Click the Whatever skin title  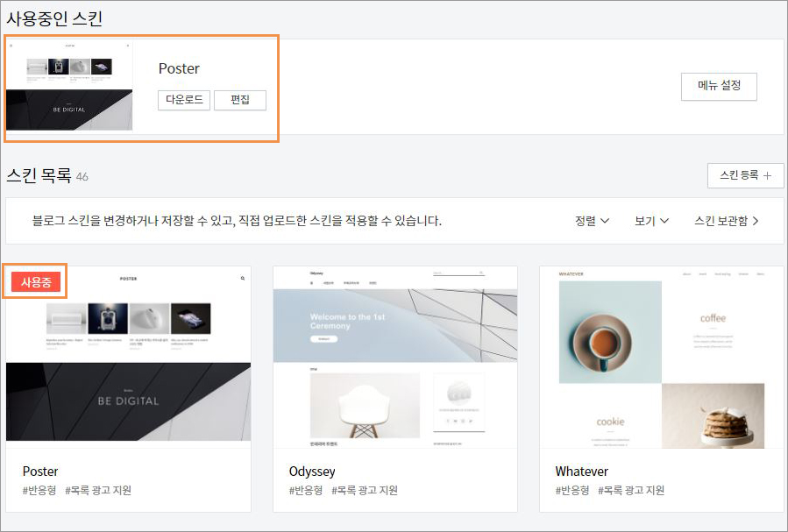pos(581,472)
